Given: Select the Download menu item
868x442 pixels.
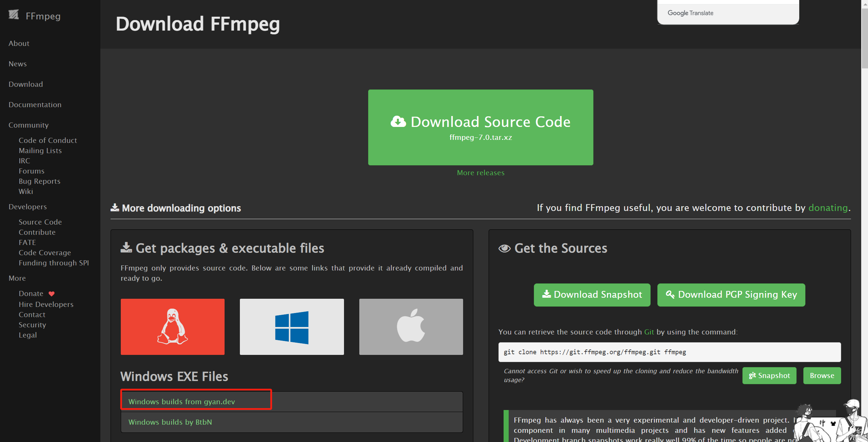Looking at the screenshot, I should coord(26,84).
